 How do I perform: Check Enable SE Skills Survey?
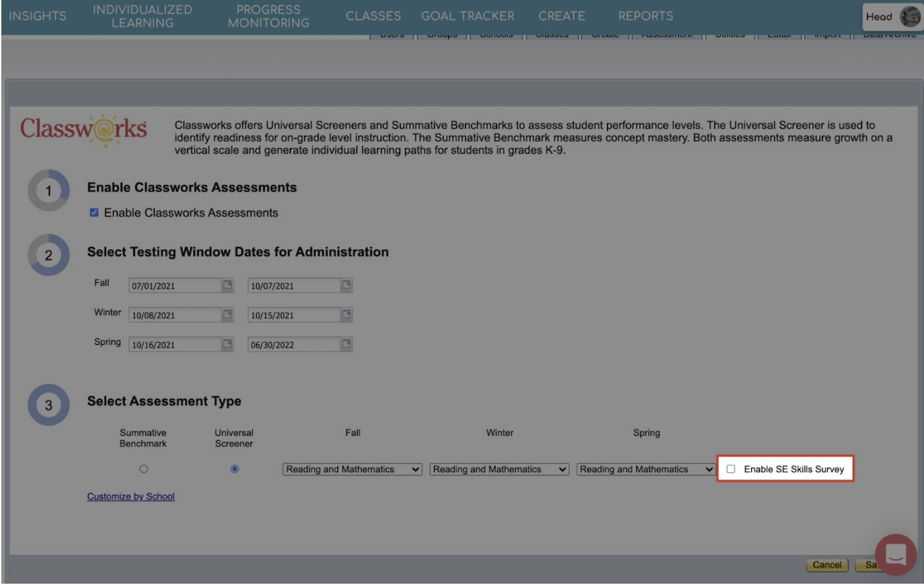tap(731, 469)
